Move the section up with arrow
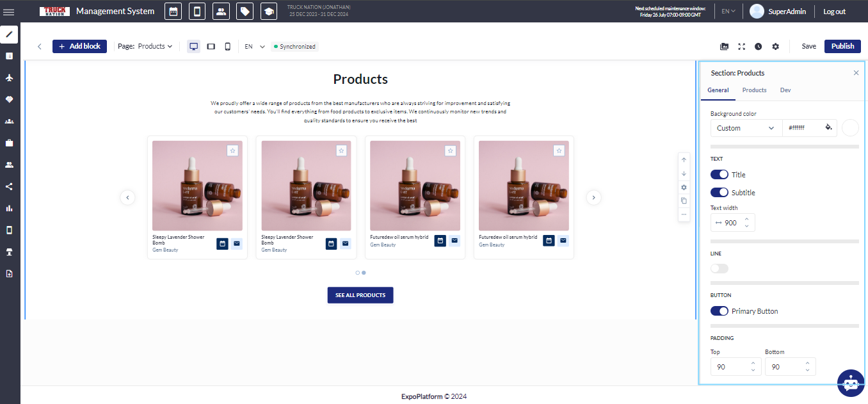The height and width of the screenshot is (404, 868). tap(684, 160)
